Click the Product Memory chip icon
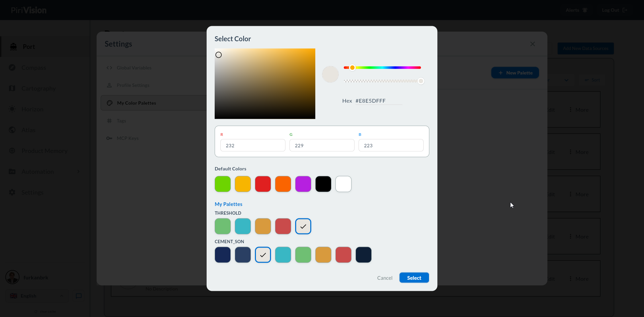644x317 pixels. [12, 151]
